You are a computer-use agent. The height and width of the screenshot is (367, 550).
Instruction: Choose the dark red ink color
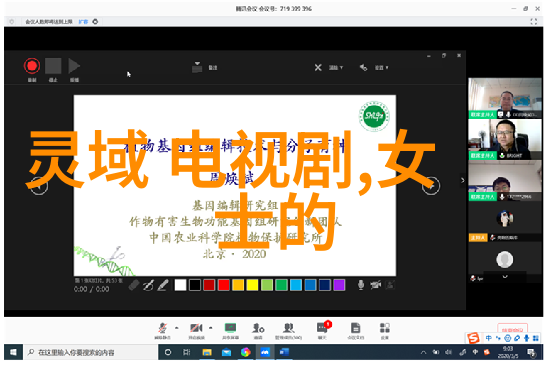209,285
